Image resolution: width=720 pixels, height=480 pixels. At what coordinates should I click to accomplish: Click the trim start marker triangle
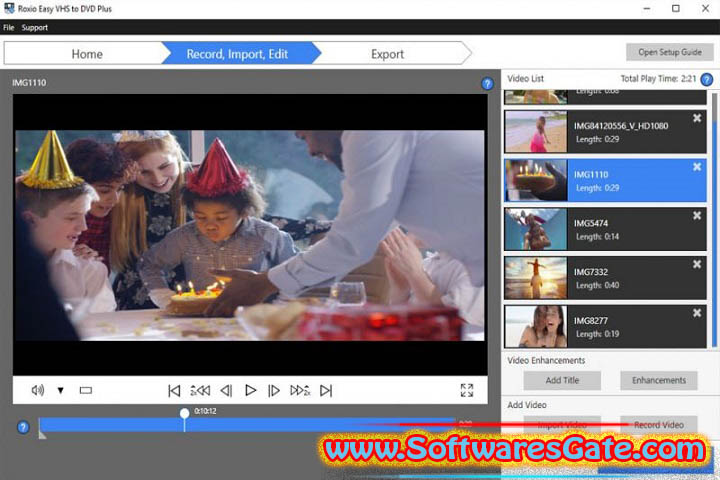point(42,435)
